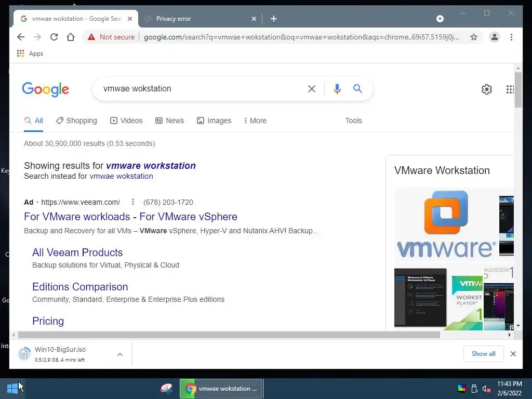Viewport: 532px width, 399px height.
Task: Close the vmwae wokstation Google tab
Action: click(129, 19)
